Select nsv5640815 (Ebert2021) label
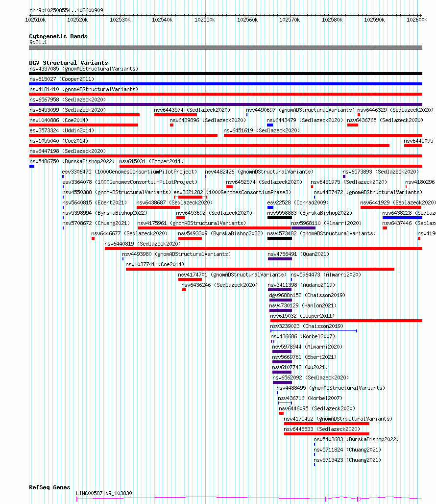Screen dimensions: 436x504 (95, 202)
